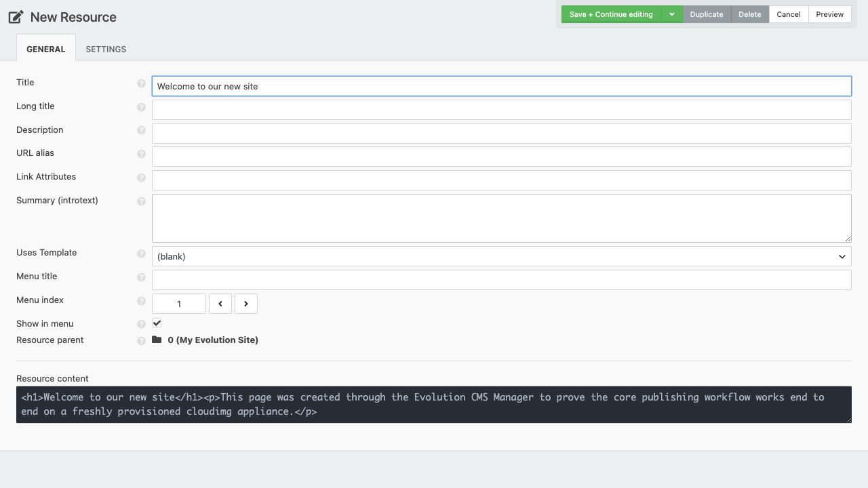Open the Uses Template dropdown
The height and width of the screenshot is (488, 868).
point(502,256)
